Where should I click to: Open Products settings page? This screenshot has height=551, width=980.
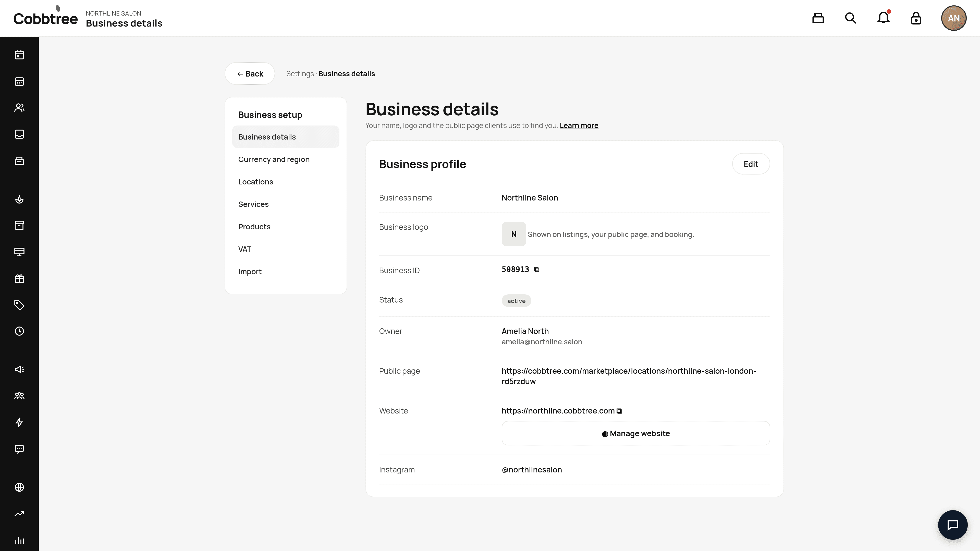coord(286,227)
